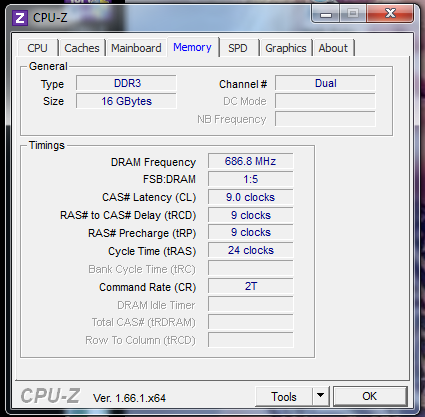
Task: Click the Channel # label
Action: pos(243,84)
